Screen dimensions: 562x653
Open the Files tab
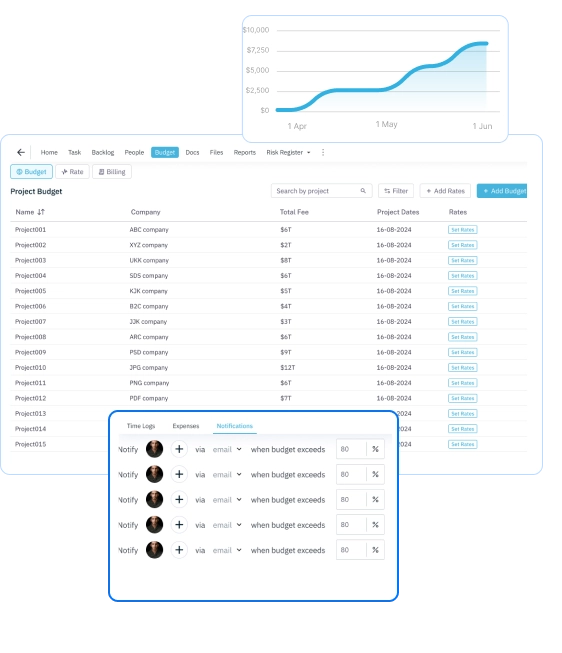pyautogui.click(x=216, y=152)
